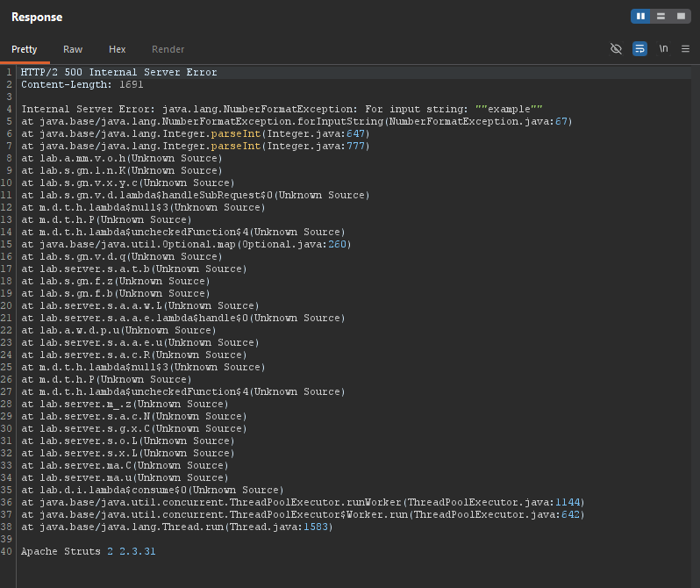Click the lambda$handleSubRequest$0 stack line
The width and height of the screenshot is (700, 588).
[x=196, y=195]
